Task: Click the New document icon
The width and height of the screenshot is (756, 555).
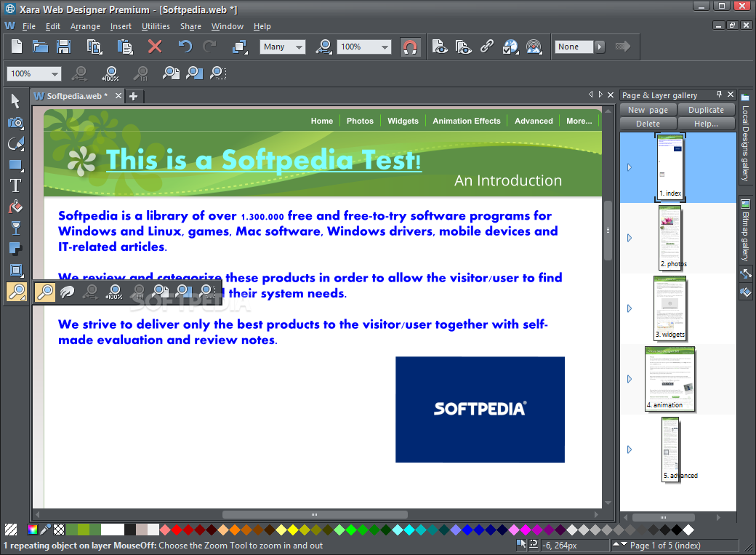Action: pos(17,47)
